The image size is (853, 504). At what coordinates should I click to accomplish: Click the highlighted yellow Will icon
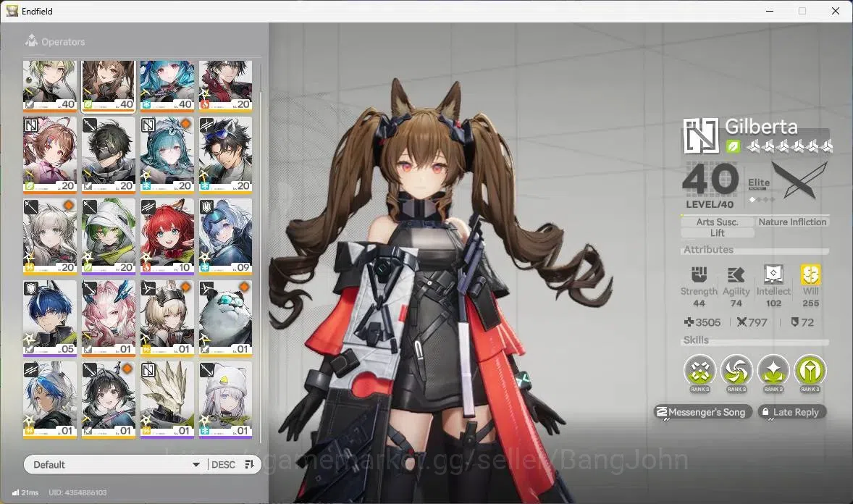pos(810,274)
